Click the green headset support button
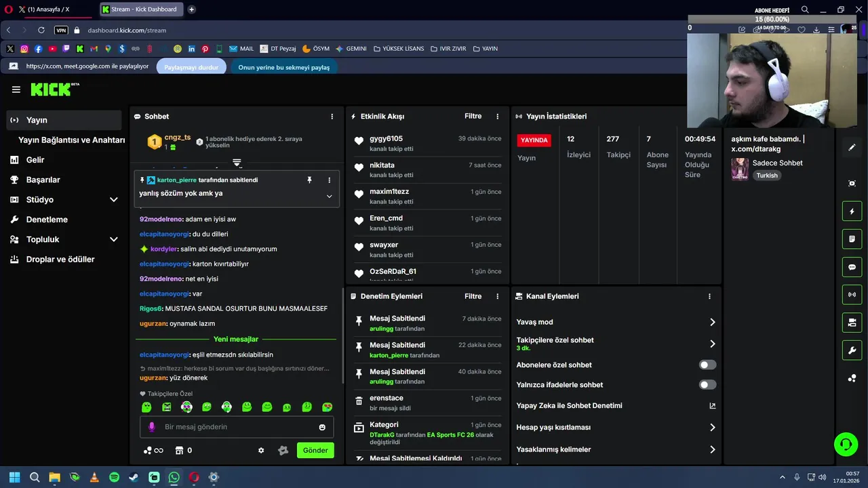The image size is (868, 488). point(846,445)
